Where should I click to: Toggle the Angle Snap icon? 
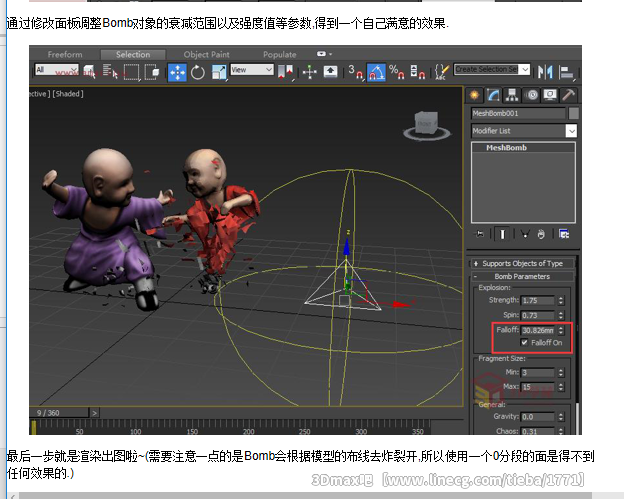point(376,72)
